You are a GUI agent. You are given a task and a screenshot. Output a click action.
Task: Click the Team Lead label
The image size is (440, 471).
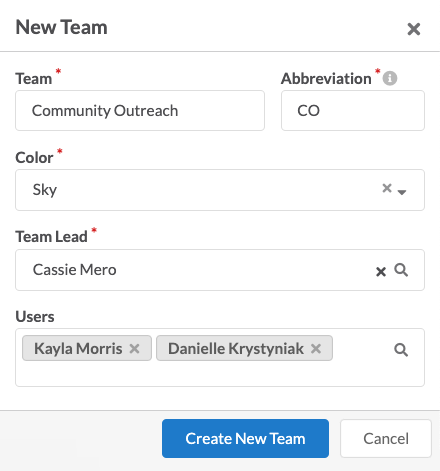51,237
